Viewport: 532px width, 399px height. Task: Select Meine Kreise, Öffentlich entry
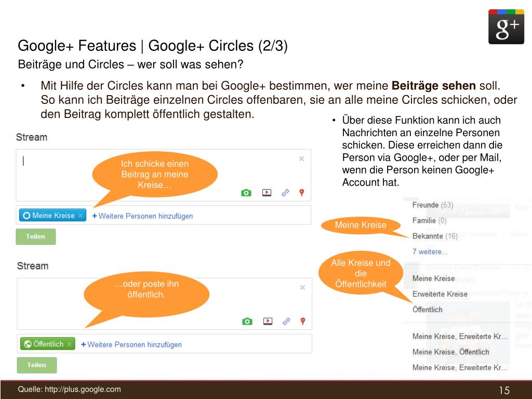coord(450,352)
